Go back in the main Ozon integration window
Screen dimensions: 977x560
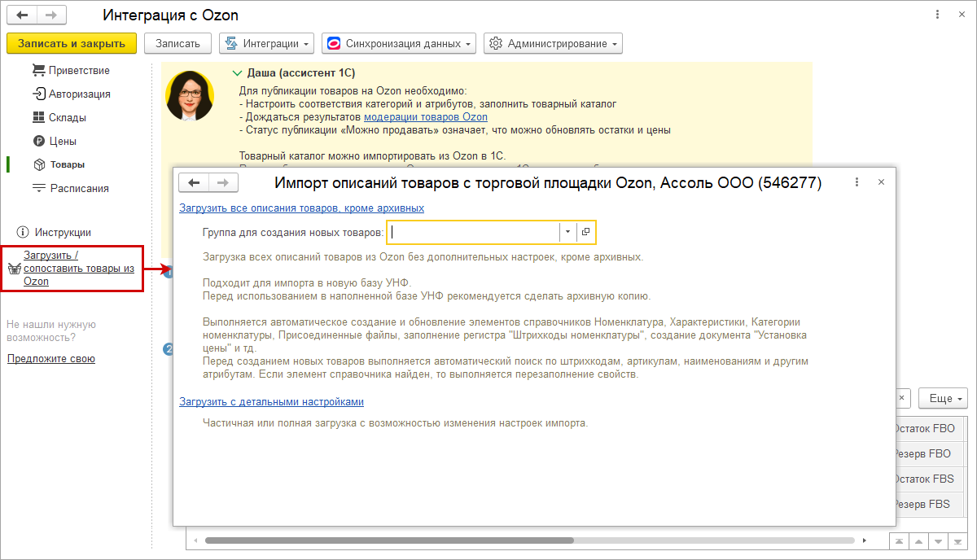[x=22, y=15]
